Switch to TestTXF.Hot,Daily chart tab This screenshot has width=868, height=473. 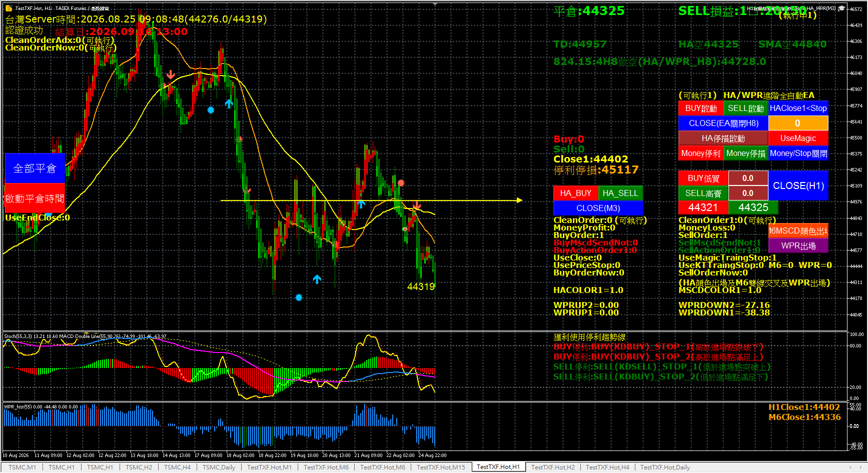tap(665, 467)
